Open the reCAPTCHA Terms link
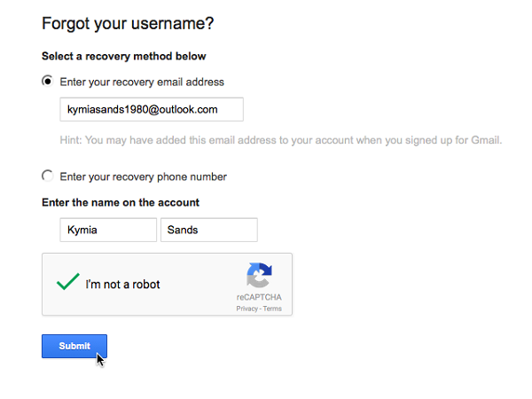Screen dimensions: 532x399 (272, 309)
